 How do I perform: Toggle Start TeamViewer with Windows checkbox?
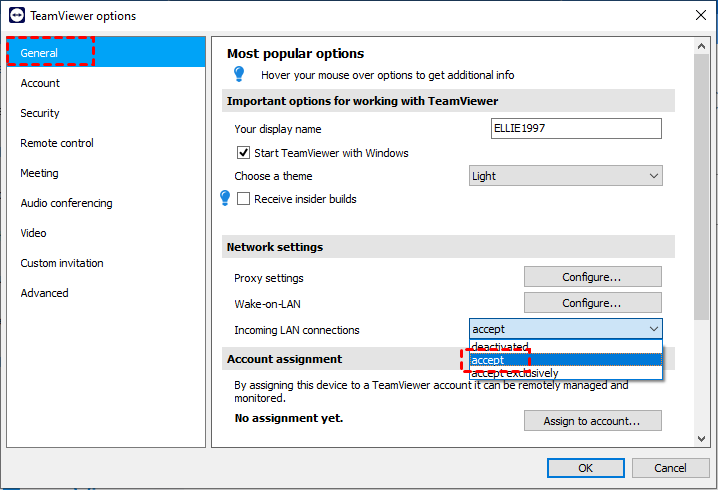pos(243,153)
